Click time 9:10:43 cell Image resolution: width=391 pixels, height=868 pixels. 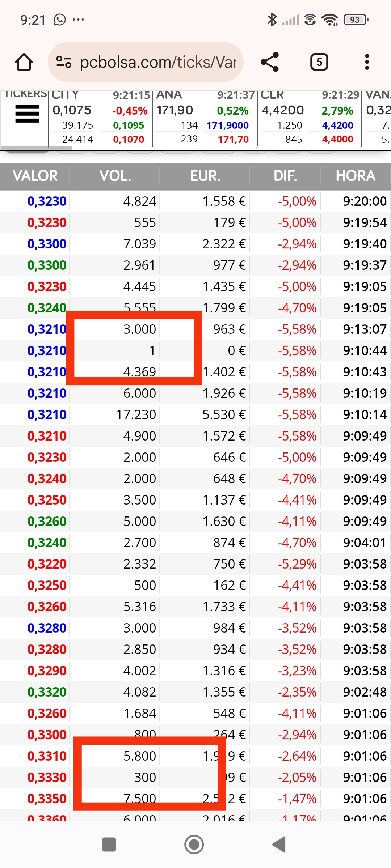(x=365, y=372)
